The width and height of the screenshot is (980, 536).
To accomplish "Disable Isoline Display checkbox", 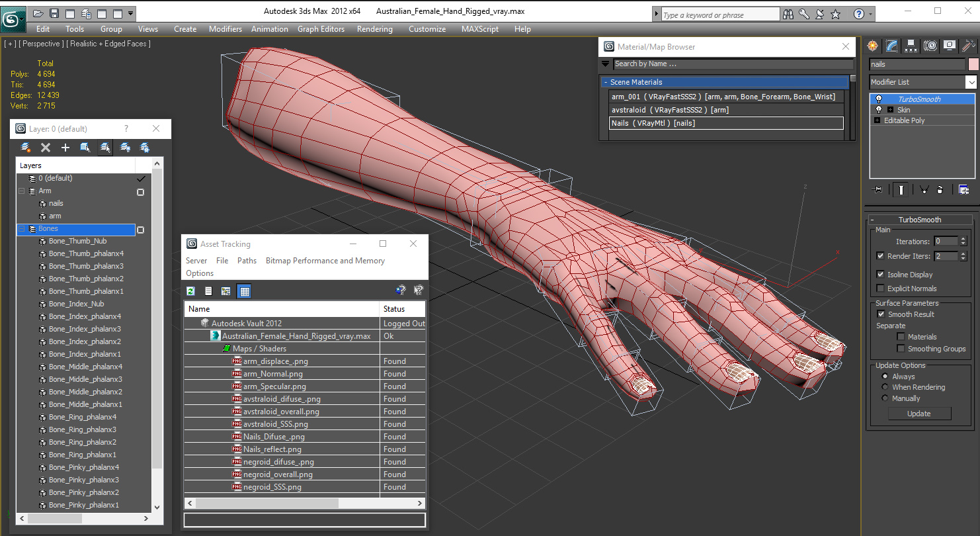I will [880, 275].
